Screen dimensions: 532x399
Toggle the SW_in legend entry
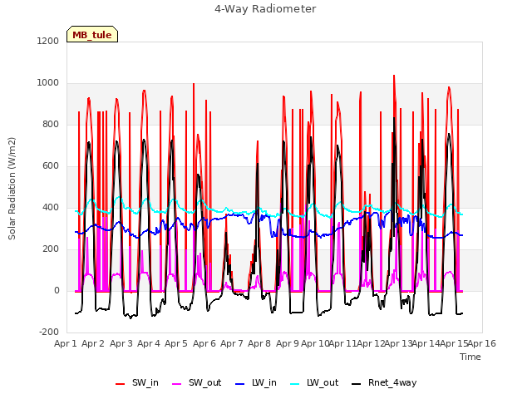tap(136, 382)
